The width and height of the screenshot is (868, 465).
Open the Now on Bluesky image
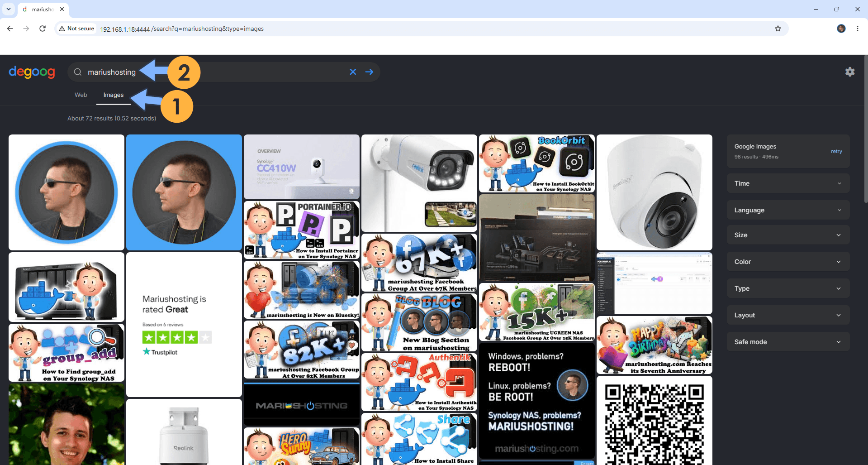click(302, 290)
